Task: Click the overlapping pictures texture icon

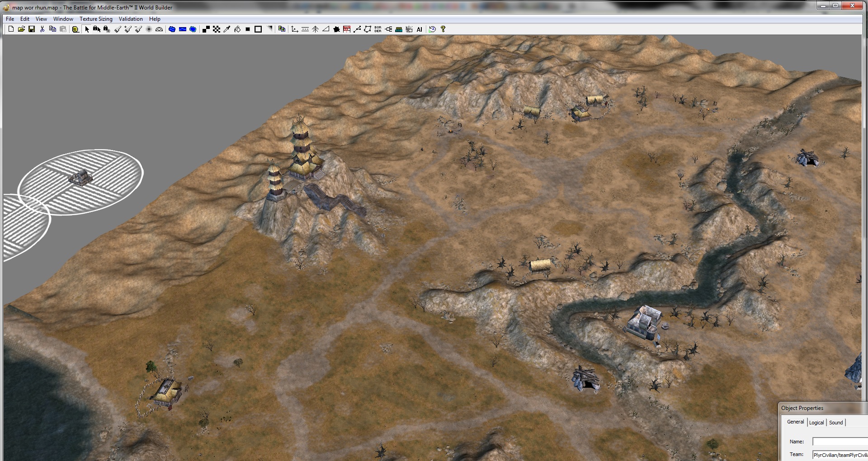Action: pos(282,29)
